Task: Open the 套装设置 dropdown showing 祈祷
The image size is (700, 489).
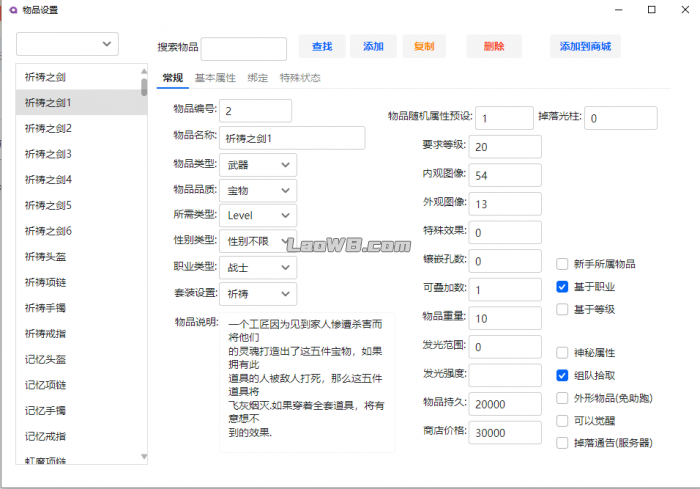Action: (x=258, y=293)
